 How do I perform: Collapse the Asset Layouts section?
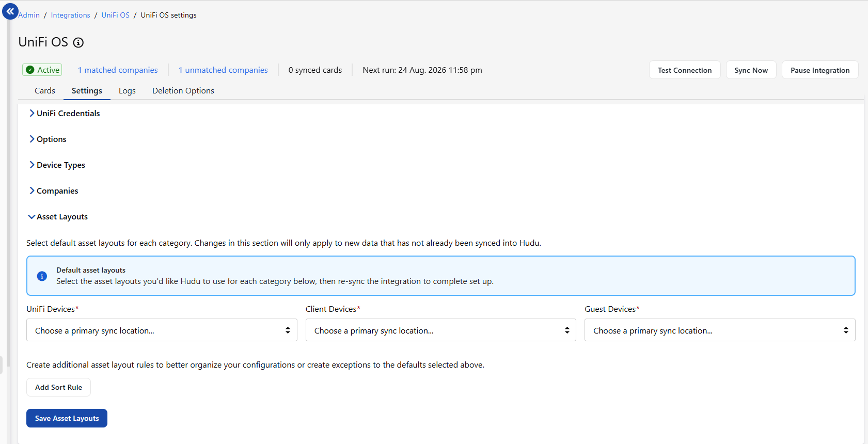point(58,217)
